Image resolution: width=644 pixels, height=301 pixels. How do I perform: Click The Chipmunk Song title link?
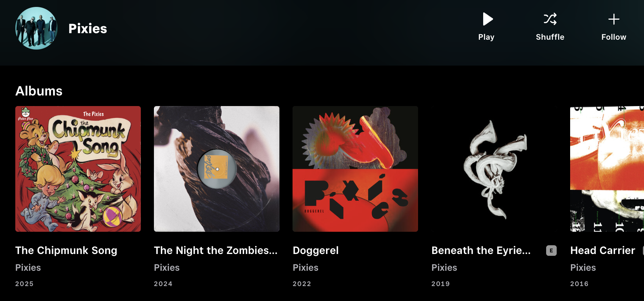coord(66,250)
